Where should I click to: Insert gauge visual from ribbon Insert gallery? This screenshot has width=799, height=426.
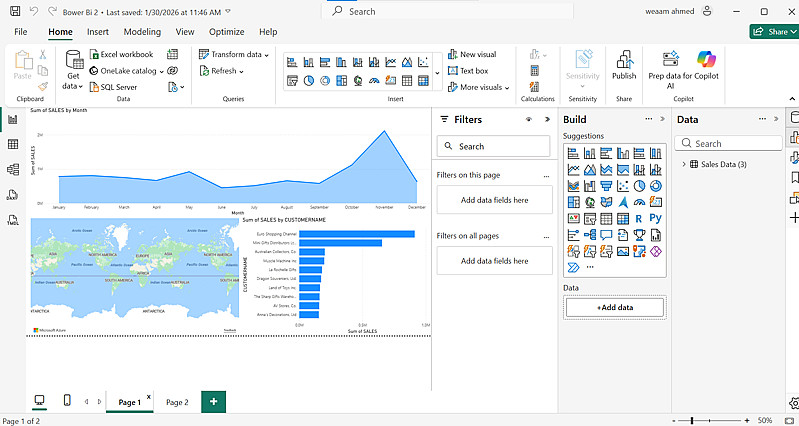tap(374, 81)
